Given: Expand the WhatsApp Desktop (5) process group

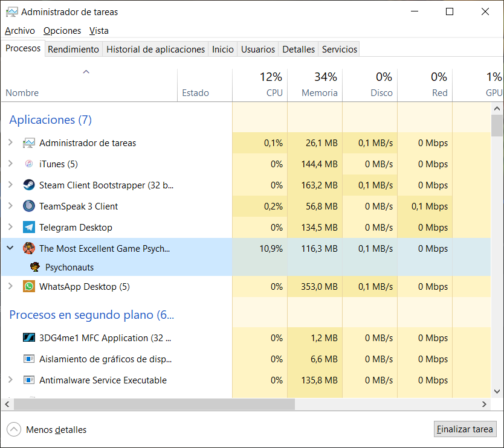Looking at the screenshot, I should [9, 286].
